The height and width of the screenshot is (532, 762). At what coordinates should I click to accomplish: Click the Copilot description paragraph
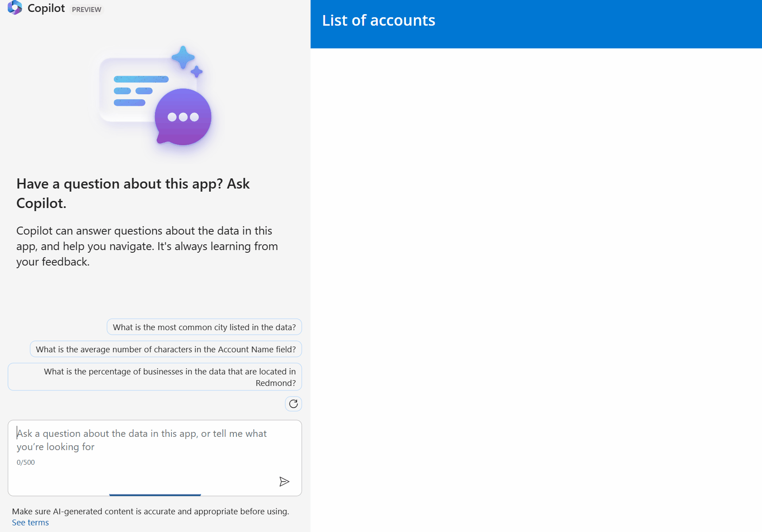coord(147,246)
